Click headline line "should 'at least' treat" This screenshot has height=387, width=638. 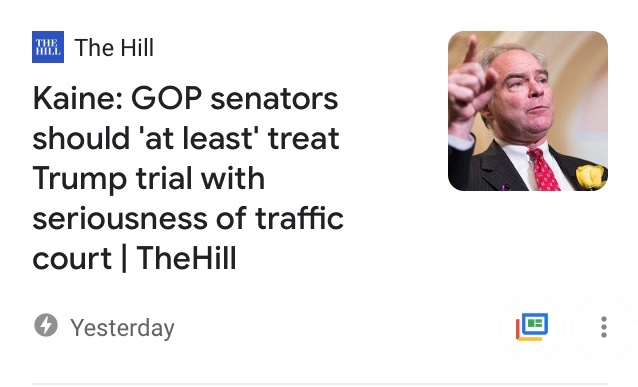(x=186, y=138)
